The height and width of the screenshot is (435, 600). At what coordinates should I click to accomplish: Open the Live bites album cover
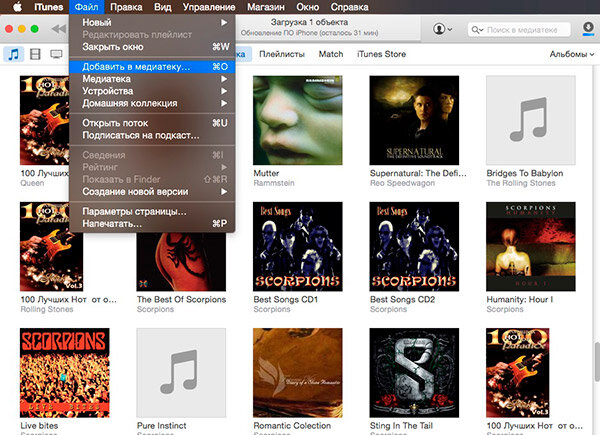65,373
